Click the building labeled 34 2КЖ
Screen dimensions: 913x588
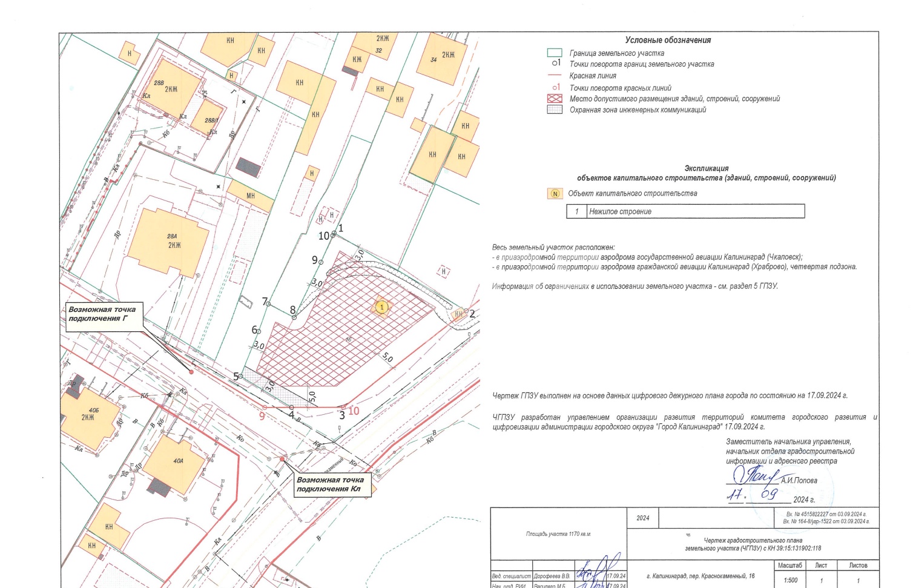tap(445, 57)
